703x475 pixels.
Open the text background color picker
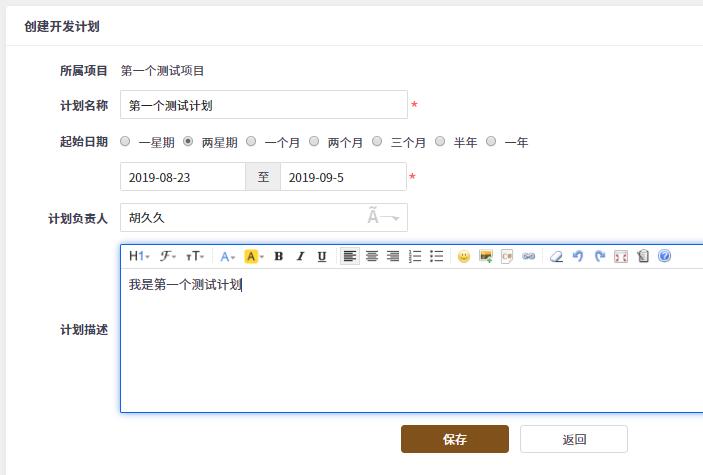pos(254,257)
